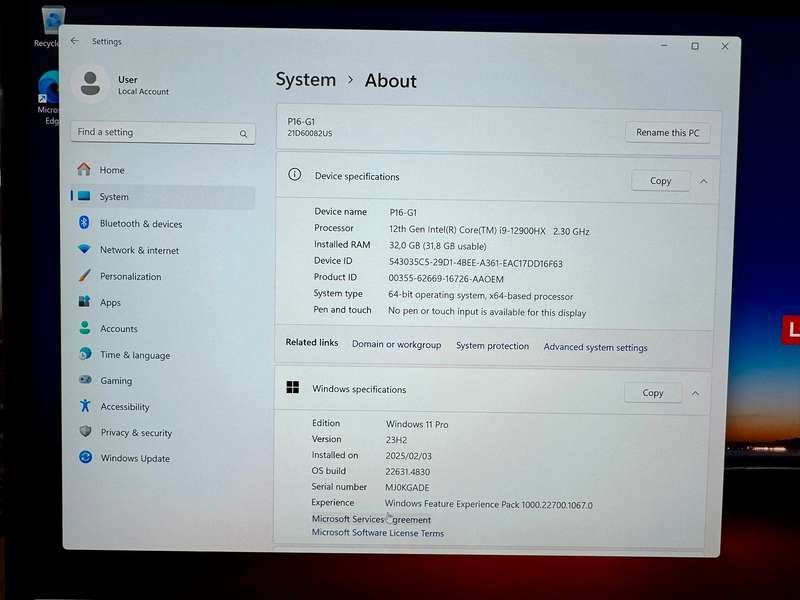Image resolution: width=800 pixels, height=600 pixels.
Task: Click the Personalization paintbrush icon
Action: (84, 276)
